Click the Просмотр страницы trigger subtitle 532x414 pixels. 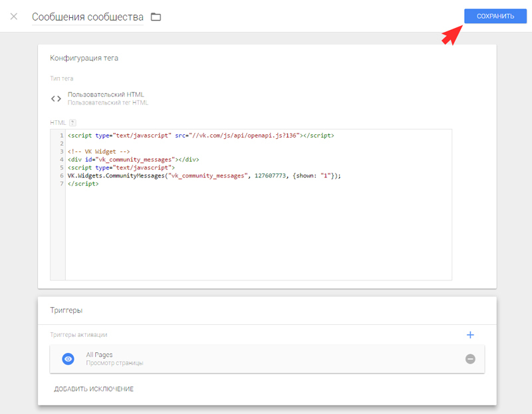click(x=114, y=363)
